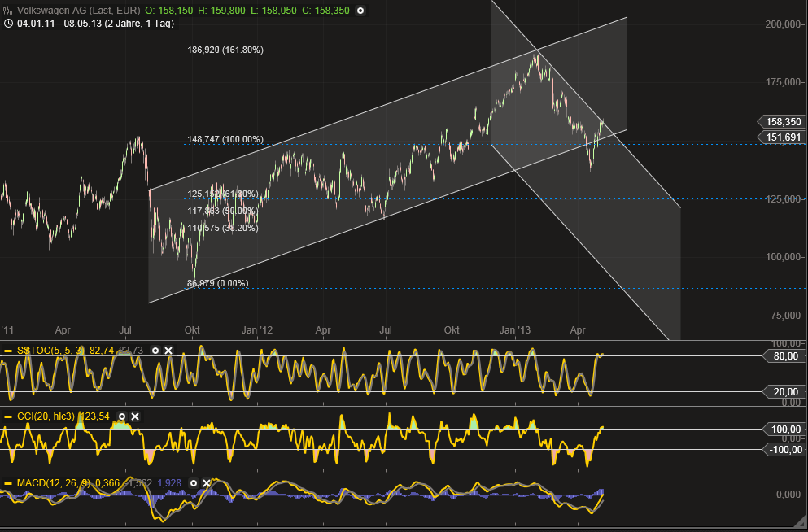The image size is (808, 532).
Task: Click the yellow CCI line color marker
Action: click(8, 416)
